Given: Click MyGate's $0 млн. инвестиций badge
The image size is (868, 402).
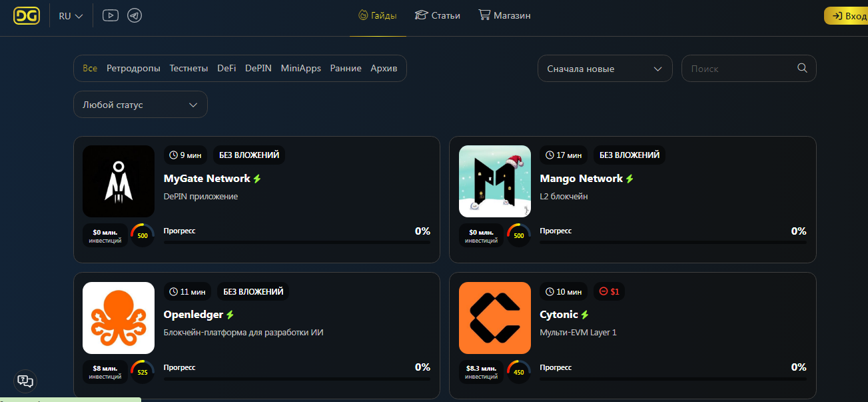Looking at the screenshot, I should pyautogui.click(x=105, y=235).
